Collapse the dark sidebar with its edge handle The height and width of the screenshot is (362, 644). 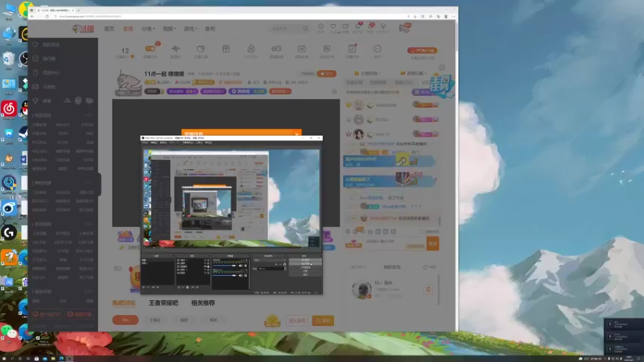(99, 184)
